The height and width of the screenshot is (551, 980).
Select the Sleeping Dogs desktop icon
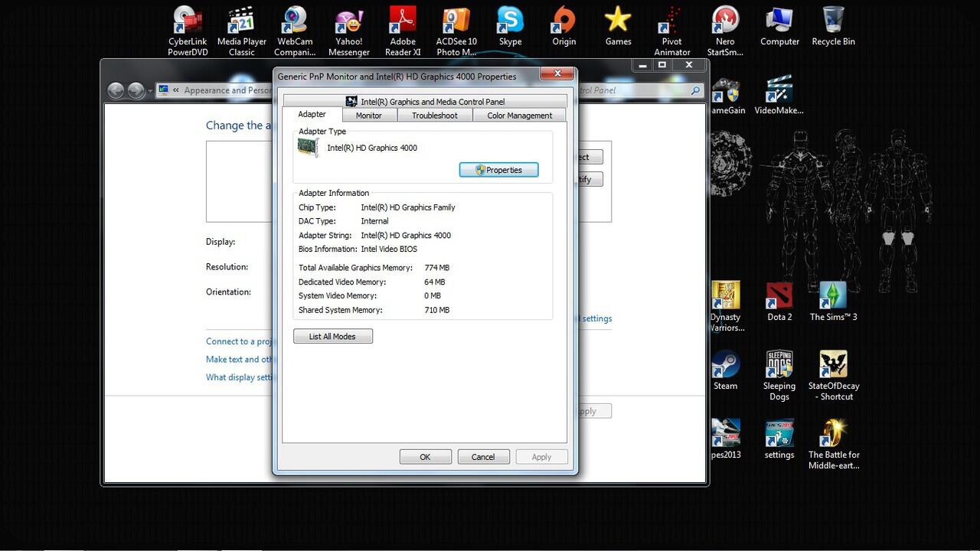779,375
